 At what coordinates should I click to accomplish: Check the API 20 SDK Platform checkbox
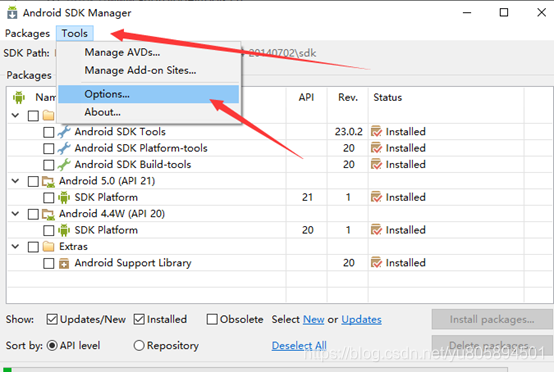(48, 231)
